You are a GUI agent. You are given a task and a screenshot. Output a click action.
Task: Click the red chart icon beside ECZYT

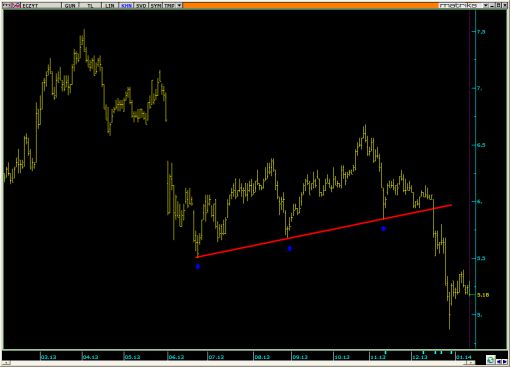[16, 6]
